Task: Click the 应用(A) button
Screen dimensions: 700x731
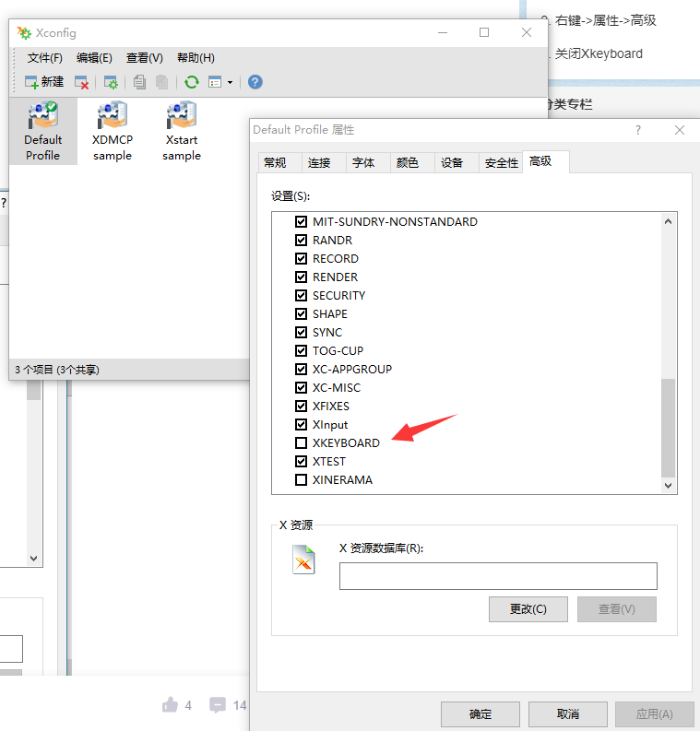Action: pyautogui.click(x=654, y=714)
